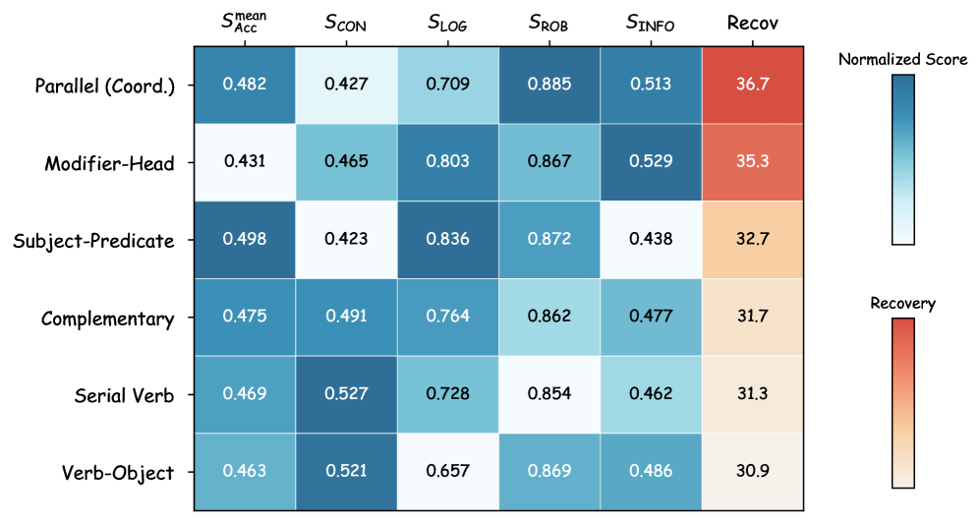Click the Recov column header
980x523 pixels.
pos(752,23)
